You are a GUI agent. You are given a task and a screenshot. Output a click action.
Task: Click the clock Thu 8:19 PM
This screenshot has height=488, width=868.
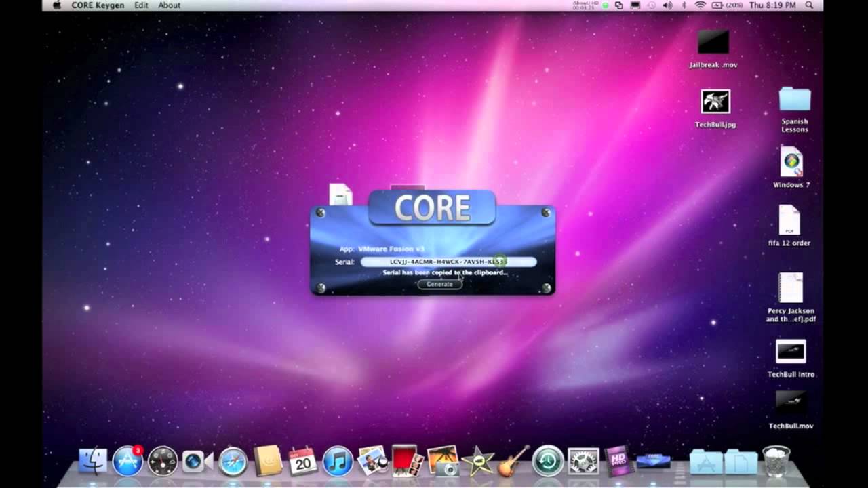[x=773, y=5]
